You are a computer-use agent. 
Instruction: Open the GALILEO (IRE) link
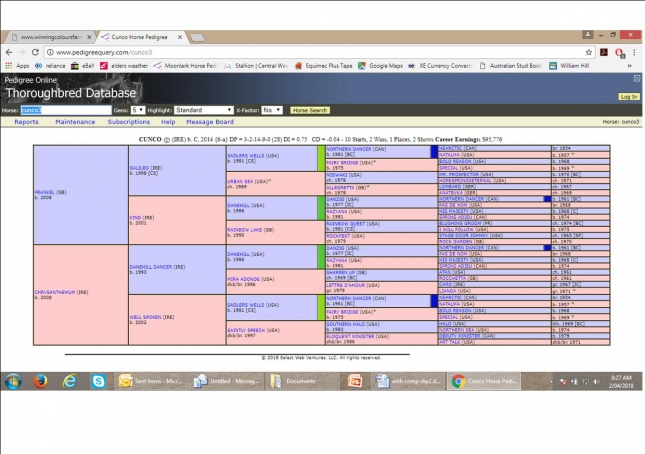(146, 168)
